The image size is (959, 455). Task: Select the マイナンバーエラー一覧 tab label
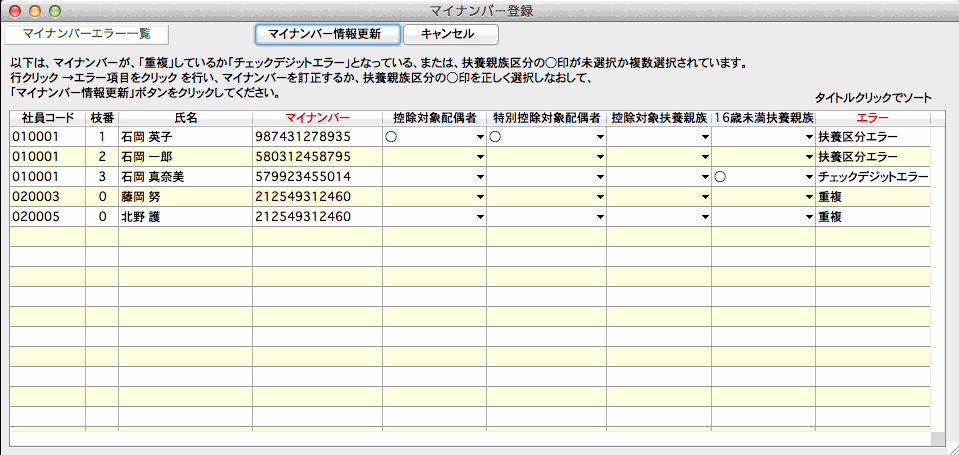(85, 34)
